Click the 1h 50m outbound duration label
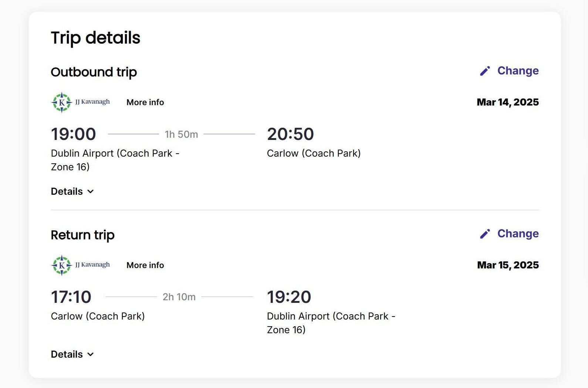 pyautogui.click(x=181, y=134)
